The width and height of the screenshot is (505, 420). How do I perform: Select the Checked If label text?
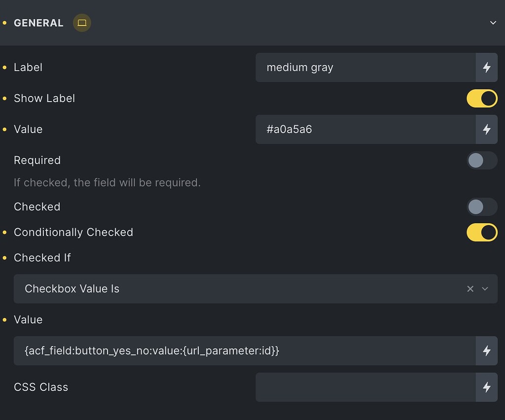(x=42, y=258)
